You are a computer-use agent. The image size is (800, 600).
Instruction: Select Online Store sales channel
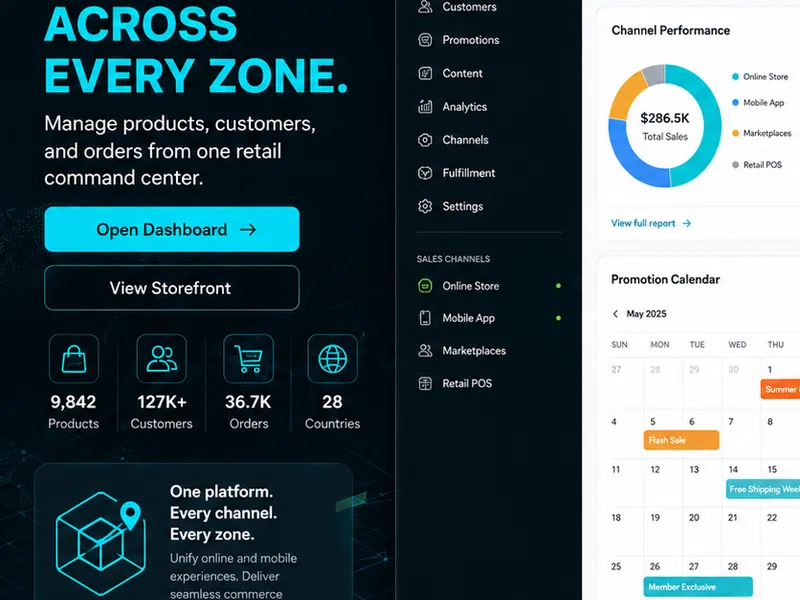(x=489, y=286)
